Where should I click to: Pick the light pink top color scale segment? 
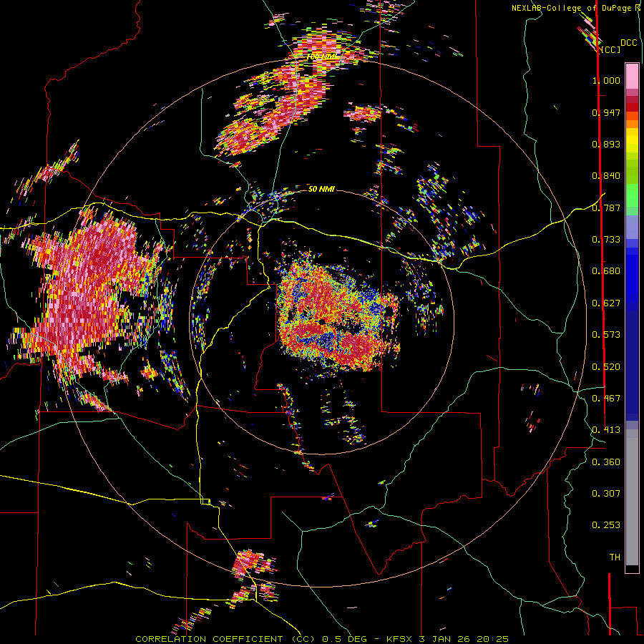(632, 76)
